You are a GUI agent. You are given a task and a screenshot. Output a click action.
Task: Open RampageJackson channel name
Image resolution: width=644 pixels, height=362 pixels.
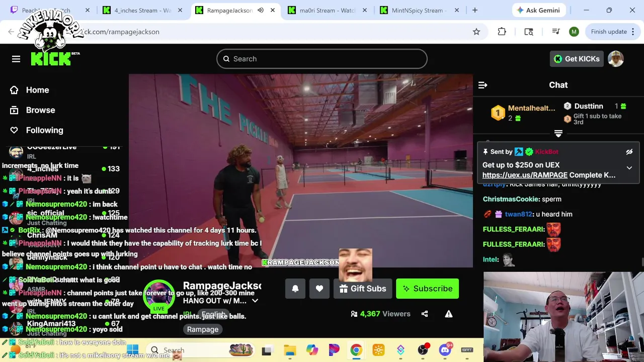click(222, 286)
